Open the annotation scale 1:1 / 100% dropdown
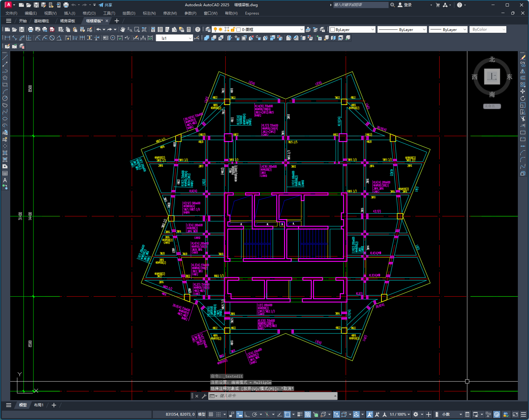This screenshot has height=420, width=529. point(400,414)
